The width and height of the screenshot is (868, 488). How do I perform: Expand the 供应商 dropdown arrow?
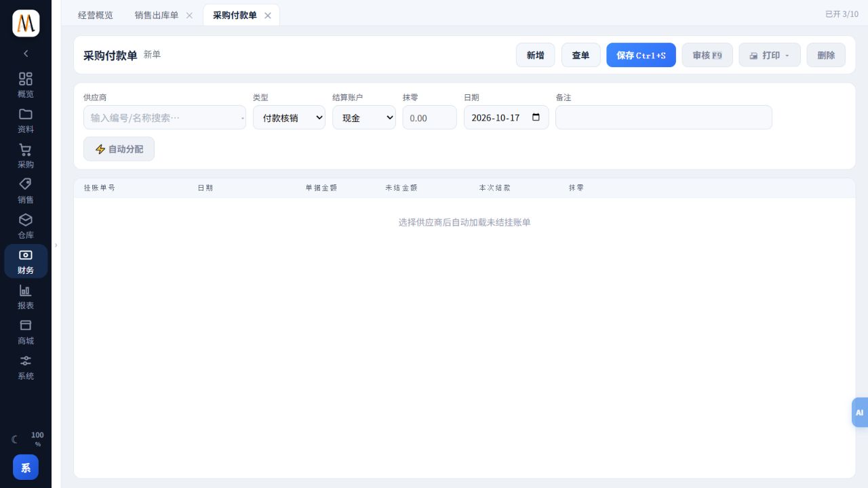coord(243,118)
